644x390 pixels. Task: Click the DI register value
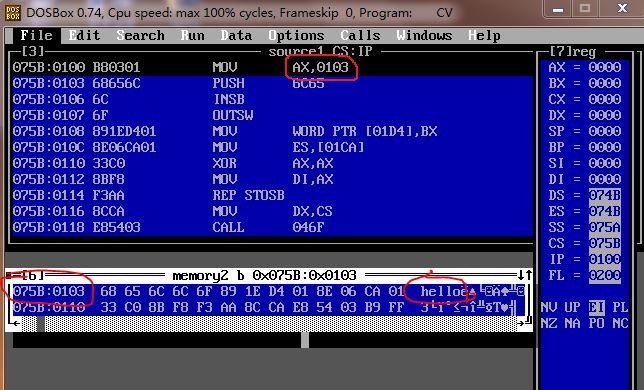tap(605, 179)
